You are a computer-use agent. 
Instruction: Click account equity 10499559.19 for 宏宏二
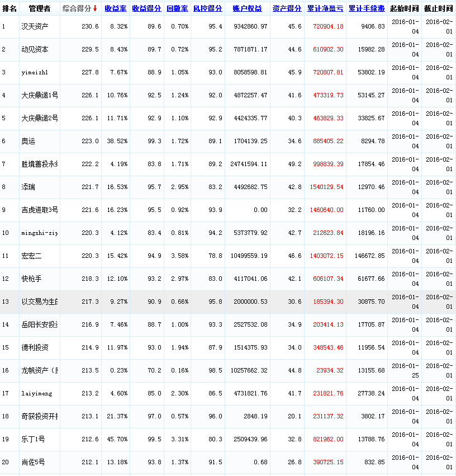pos(249,256)
